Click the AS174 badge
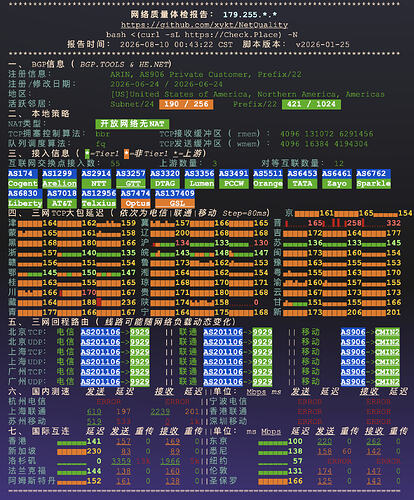Image resolution: width=414 pixels, height=500 pixels. coord(23,173)
